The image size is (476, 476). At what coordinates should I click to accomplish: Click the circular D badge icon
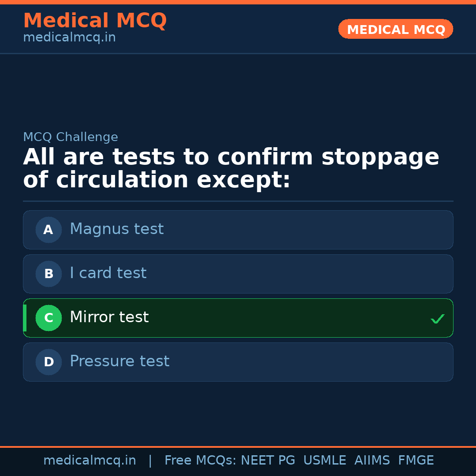48,362
